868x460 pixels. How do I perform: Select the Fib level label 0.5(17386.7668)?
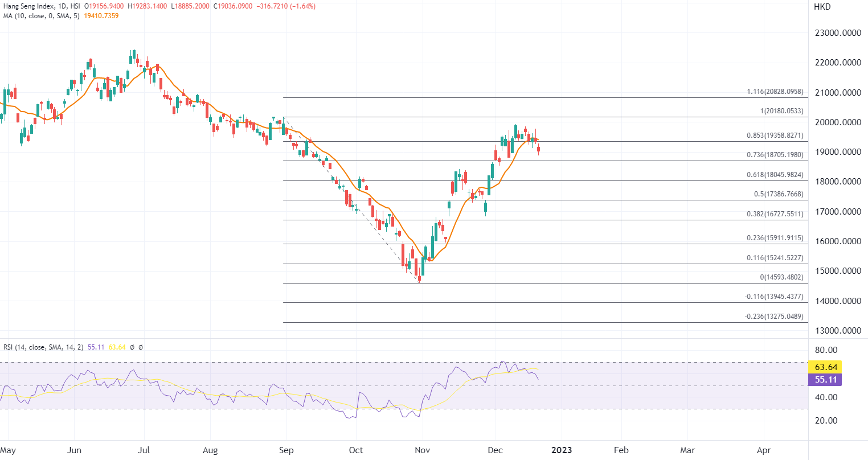coord(779,194)
